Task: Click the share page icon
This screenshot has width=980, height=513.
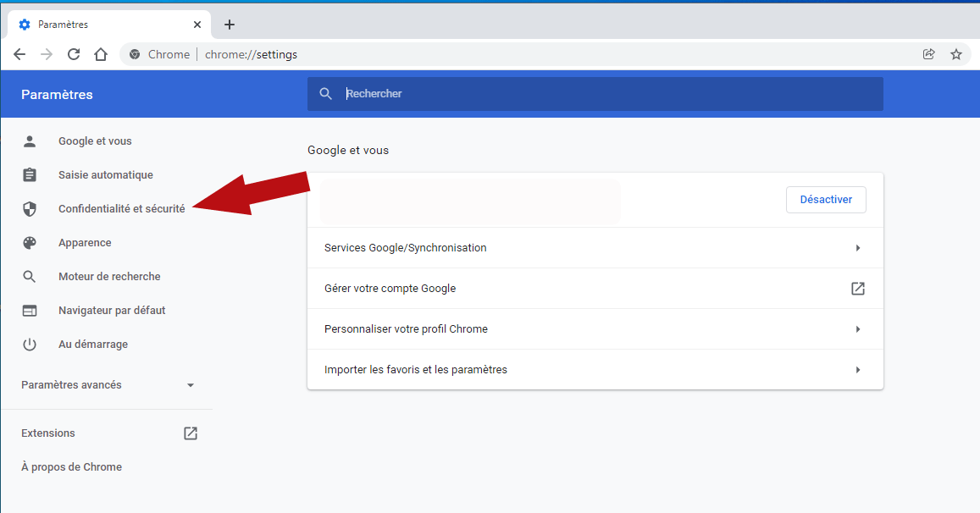Action: point(928,54)
